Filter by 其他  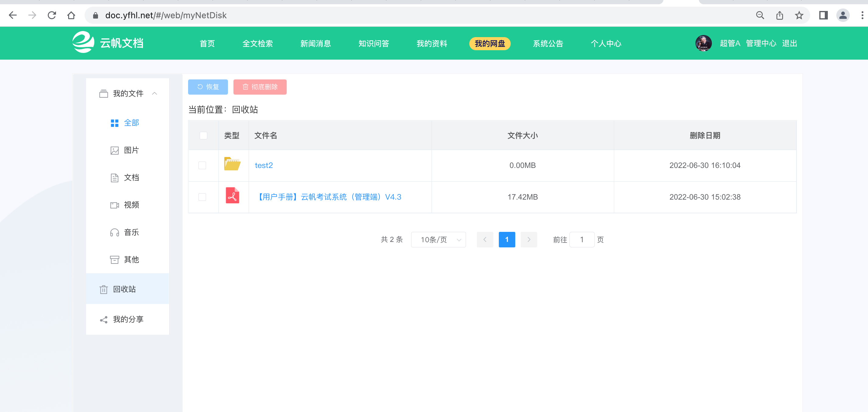[x=127, y=259]
